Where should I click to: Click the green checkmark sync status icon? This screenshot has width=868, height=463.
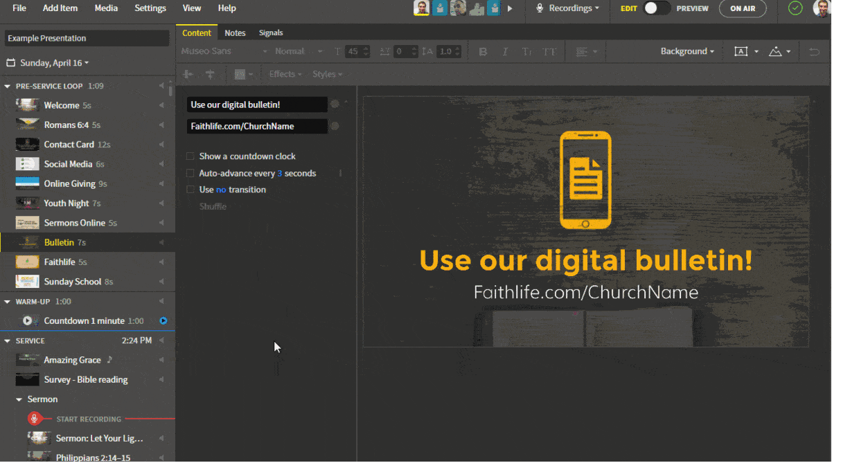pos(795,8)
